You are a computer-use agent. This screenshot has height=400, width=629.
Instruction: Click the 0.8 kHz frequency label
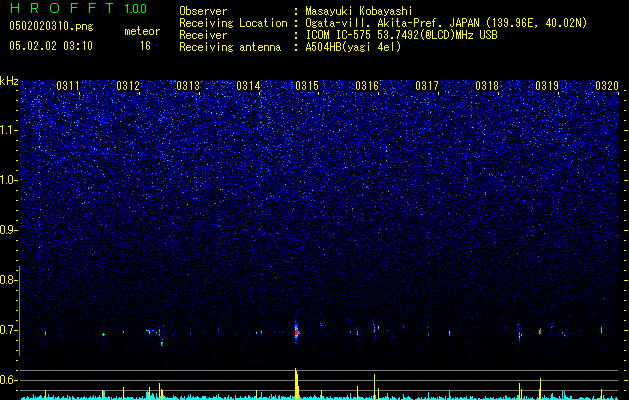point(8,280)
